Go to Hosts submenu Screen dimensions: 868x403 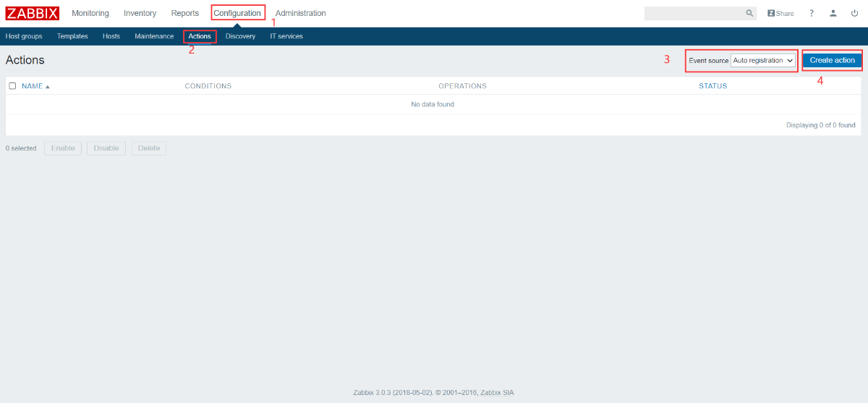pos(111,36)
